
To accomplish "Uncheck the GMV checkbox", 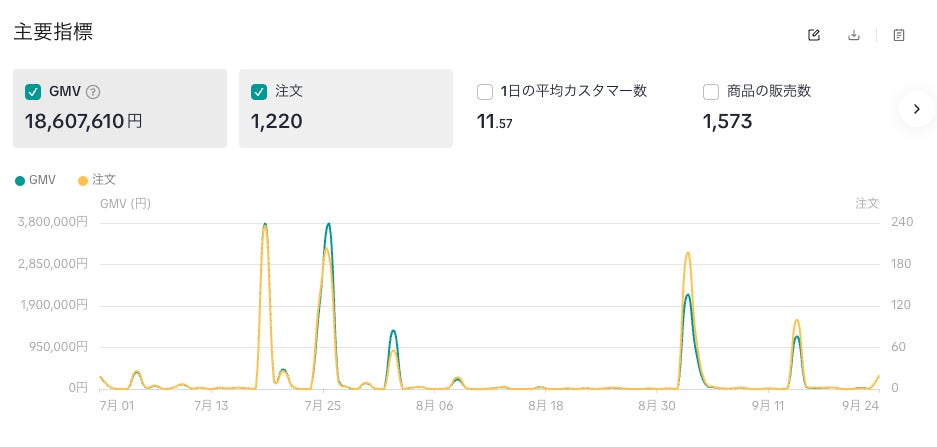I will click(x=33, y=92).
